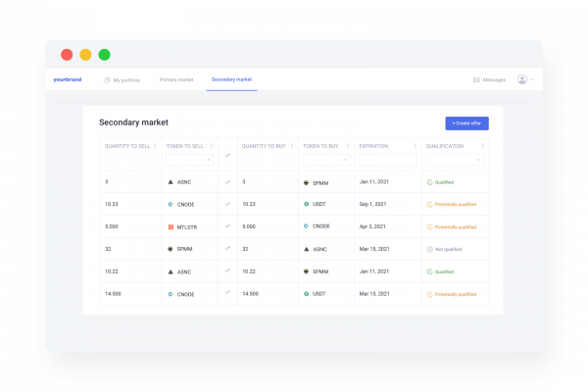Open the Token to sell filter dropdown

189,160
